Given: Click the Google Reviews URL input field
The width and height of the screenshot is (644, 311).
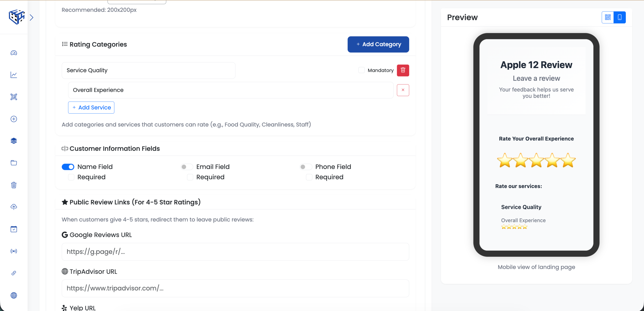Looking at the screenshot, I should click(235, 252).
